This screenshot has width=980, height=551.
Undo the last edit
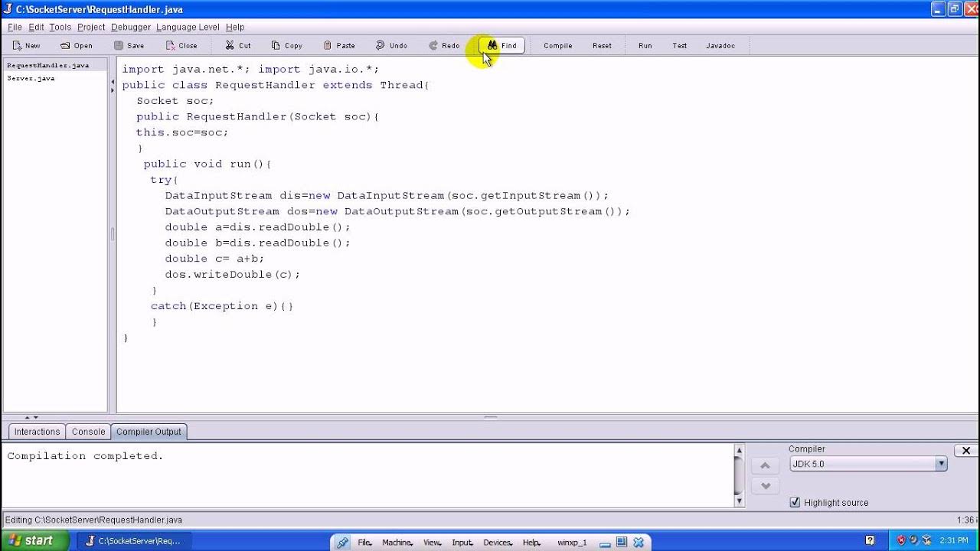tap(391, 46)
